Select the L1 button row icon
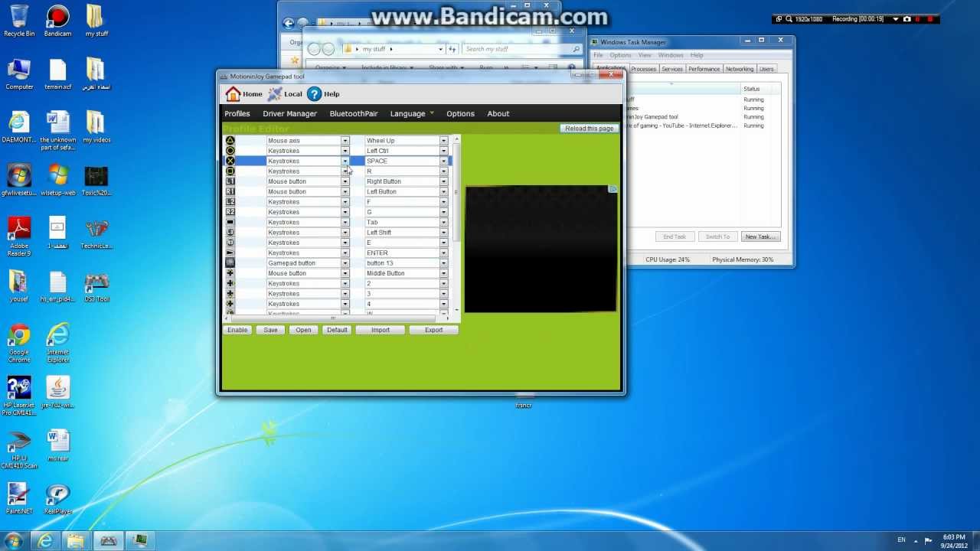The width and height of the screenshot is (980, 551). coord(230,181)
